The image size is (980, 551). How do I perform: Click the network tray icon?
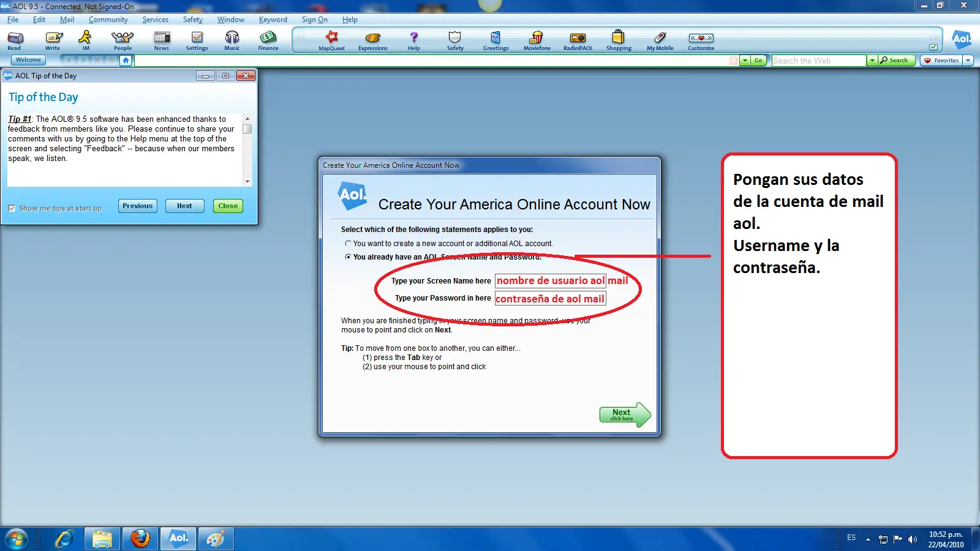coord(883,539)
